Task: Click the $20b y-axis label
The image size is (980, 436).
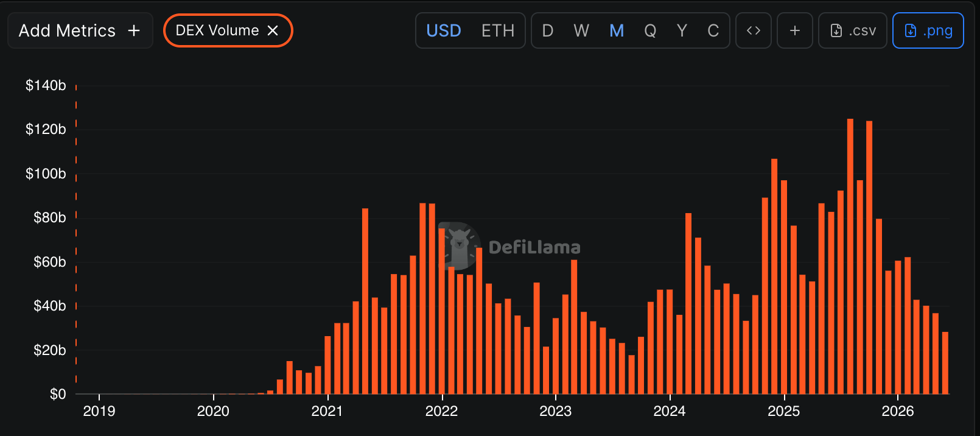Action: tap(50, 350)
